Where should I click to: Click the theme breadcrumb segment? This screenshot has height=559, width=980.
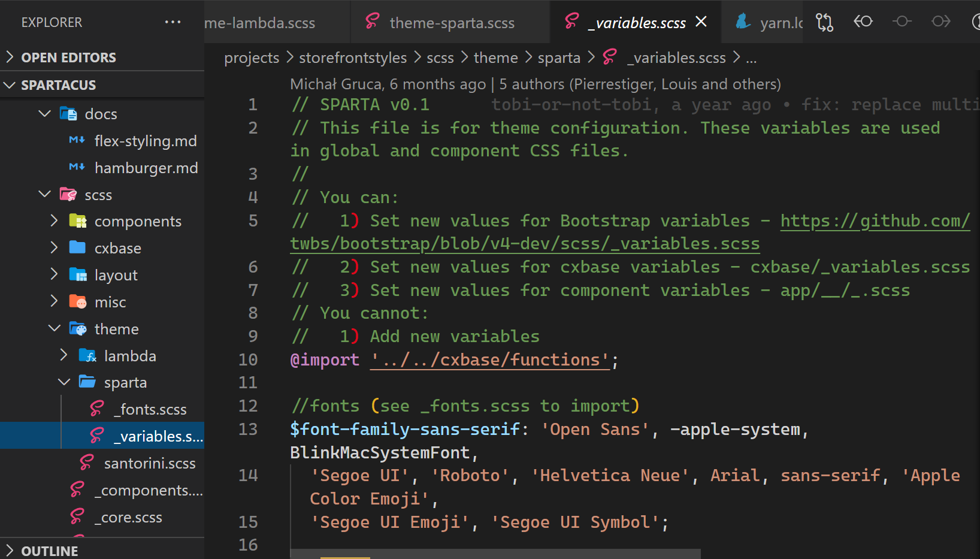pyautogui.click(x=496, y=58)
